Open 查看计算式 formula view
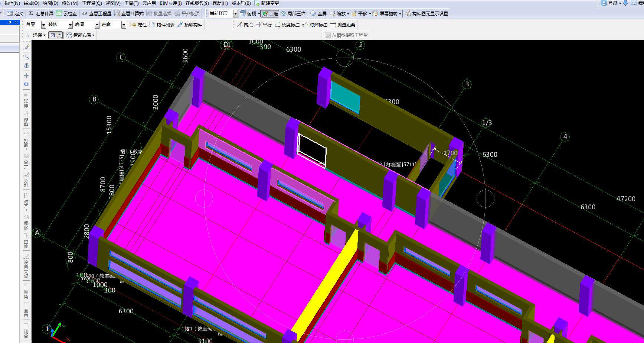Viewport: 644px width, 343px height. click(x=129, y=13)
